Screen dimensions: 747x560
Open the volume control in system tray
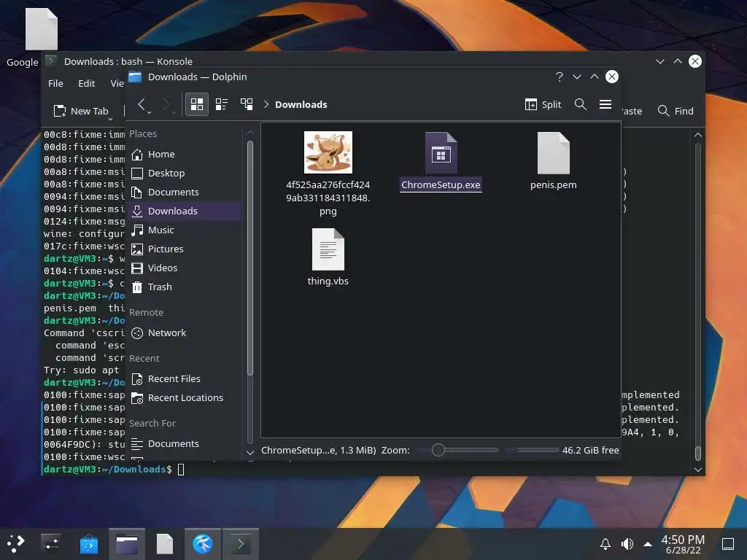(627, 544)
